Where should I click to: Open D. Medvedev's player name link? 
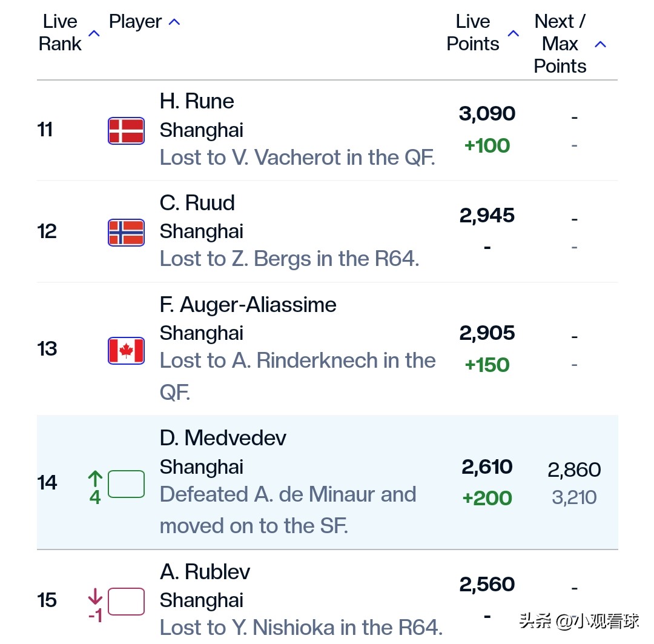pos(223,437)
